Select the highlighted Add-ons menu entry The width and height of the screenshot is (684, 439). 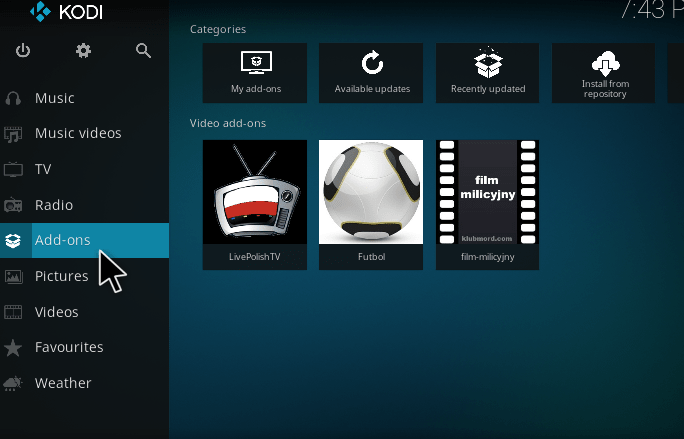[85, 240]
